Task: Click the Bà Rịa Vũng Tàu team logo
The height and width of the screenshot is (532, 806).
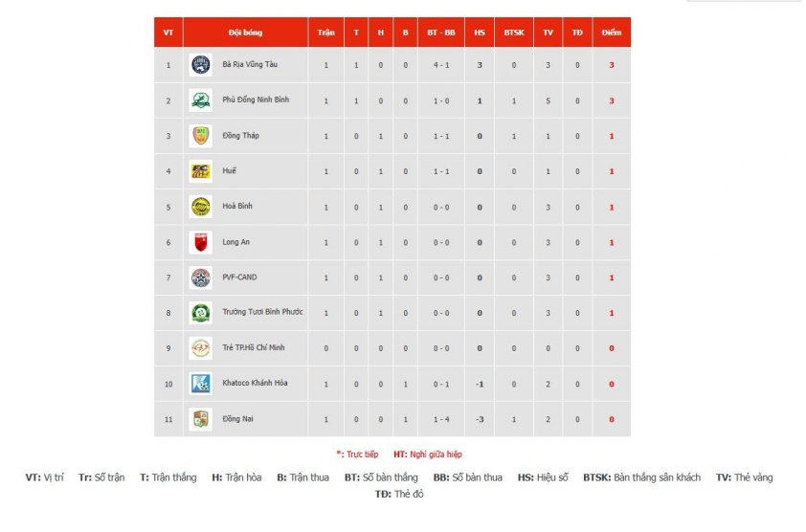Action: 200,65
